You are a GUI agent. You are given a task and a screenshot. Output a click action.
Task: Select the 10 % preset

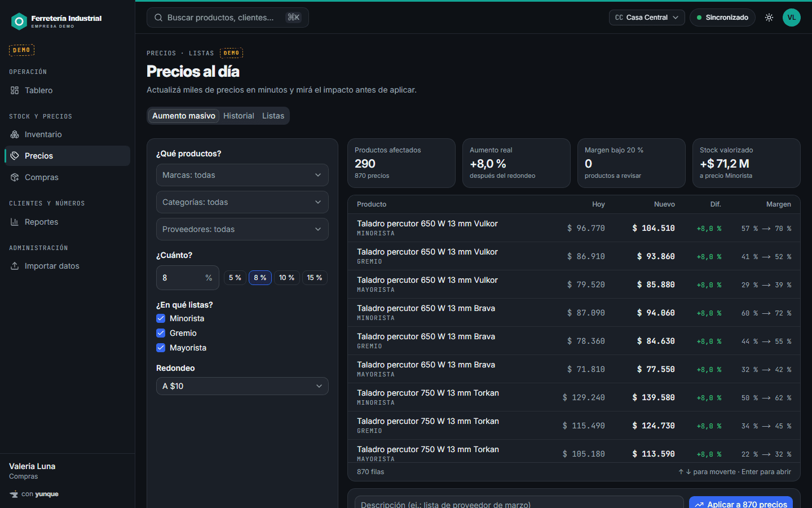[287, 278]
